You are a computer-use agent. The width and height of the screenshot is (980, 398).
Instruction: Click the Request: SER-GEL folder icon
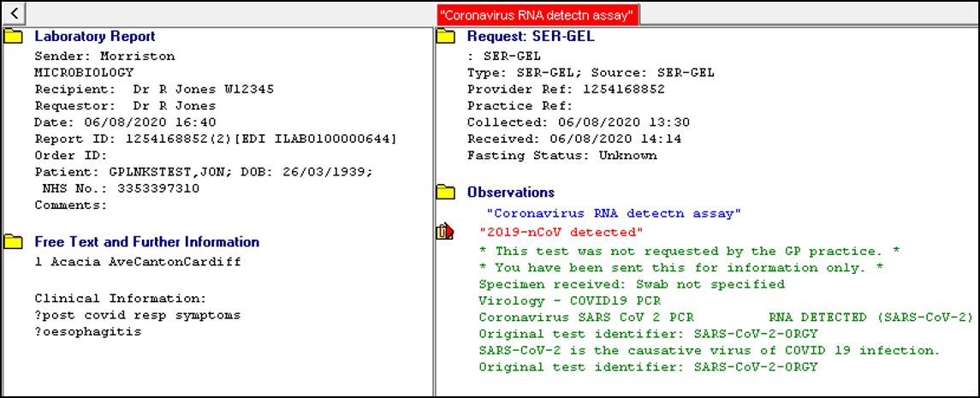click(x=446, y=37)
